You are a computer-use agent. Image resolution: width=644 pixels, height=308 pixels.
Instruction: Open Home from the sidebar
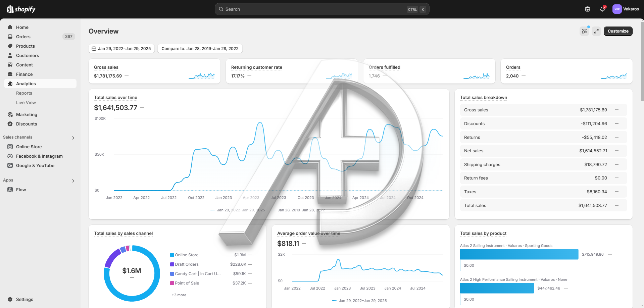(x=22, y=27)
